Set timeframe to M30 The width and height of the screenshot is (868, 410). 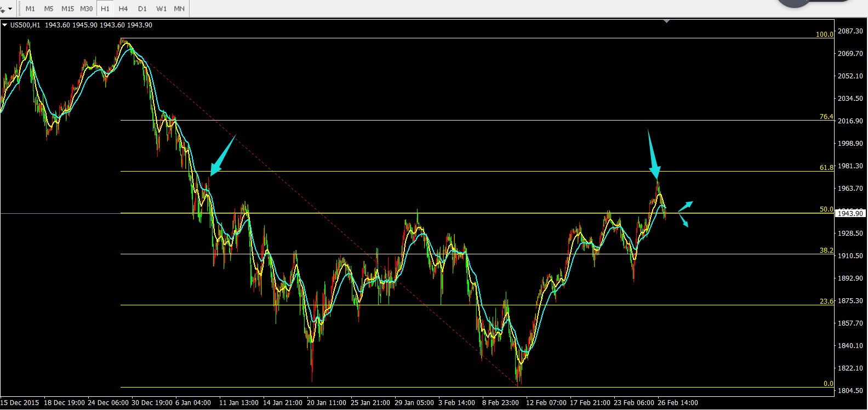[86, 9]
